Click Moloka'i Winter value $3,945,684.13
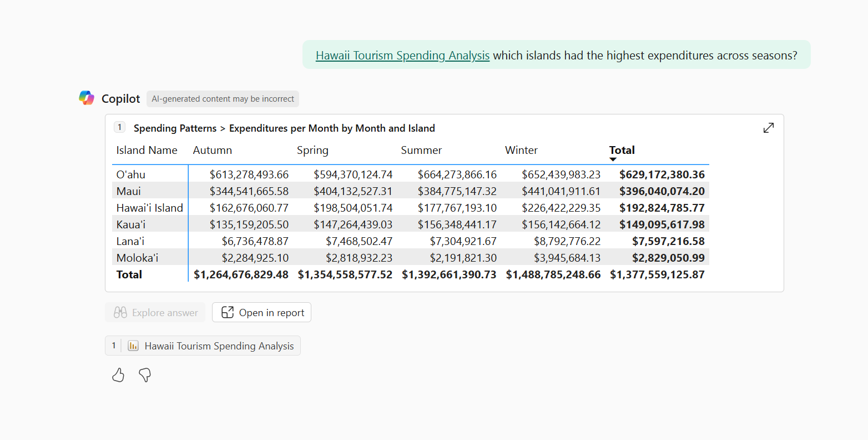Image resolution: width=868 pixels, height=440 pixels. click(x=567, y=258)
